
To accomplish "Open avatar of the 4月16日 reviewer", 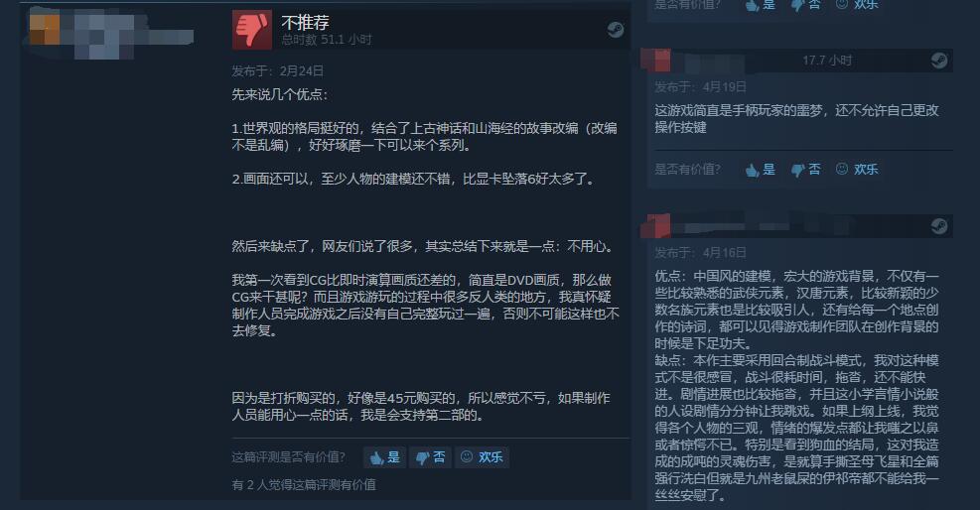I will (x=656, y=225).
